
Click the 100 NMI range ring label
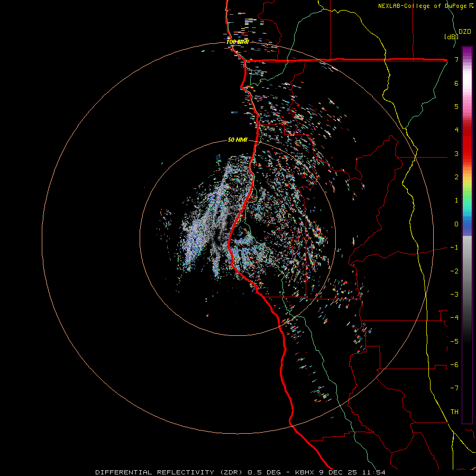(x=237, y=42)
